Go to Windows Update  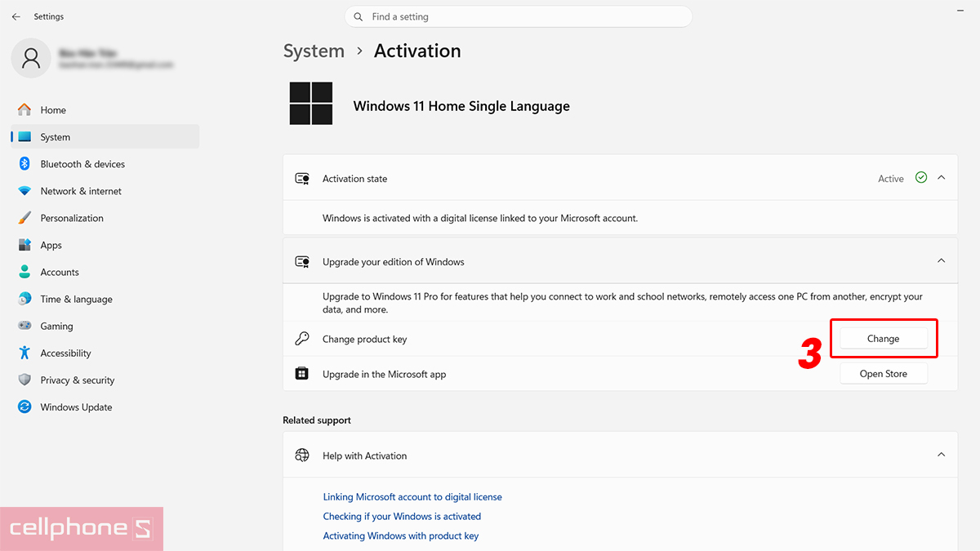(105, 407)
